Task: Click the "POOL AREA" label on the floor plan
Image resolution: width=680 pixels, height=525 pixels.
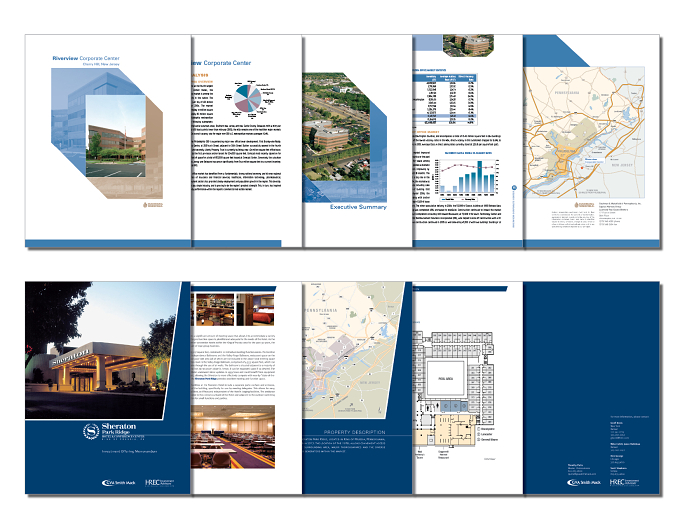Action: click(446, 378)
